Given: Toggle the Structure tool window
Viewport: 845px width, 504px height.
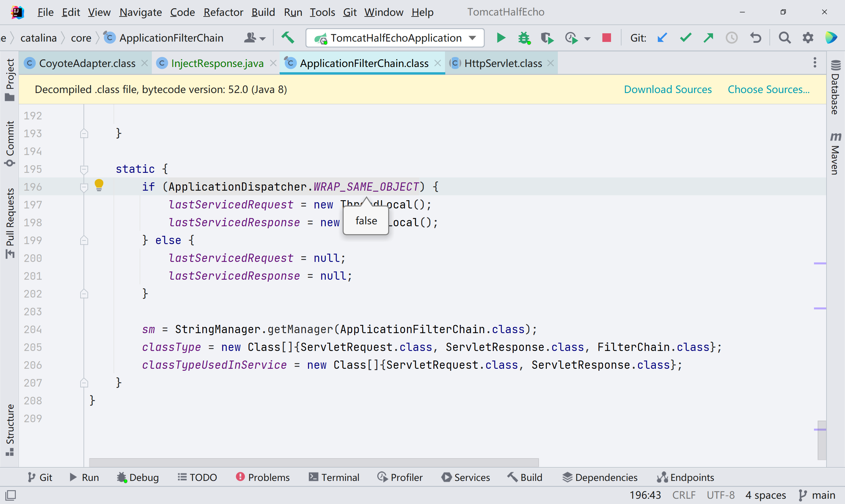Looking at the screenshot, I should 10,430.
